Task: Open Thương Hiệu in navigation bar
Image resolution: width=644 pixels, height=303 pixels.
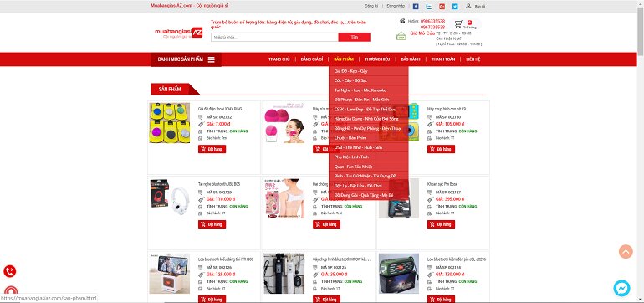Action: pos(377,59)
